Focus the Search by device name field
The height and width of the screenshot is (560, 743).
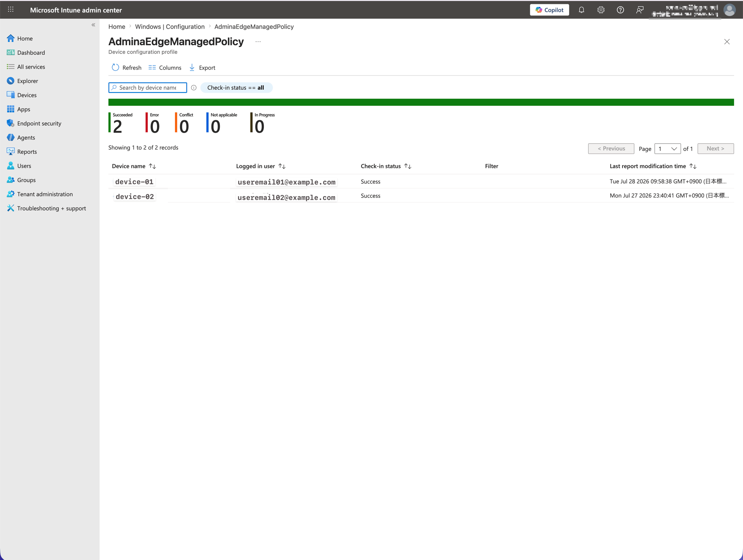coord(148,88)
